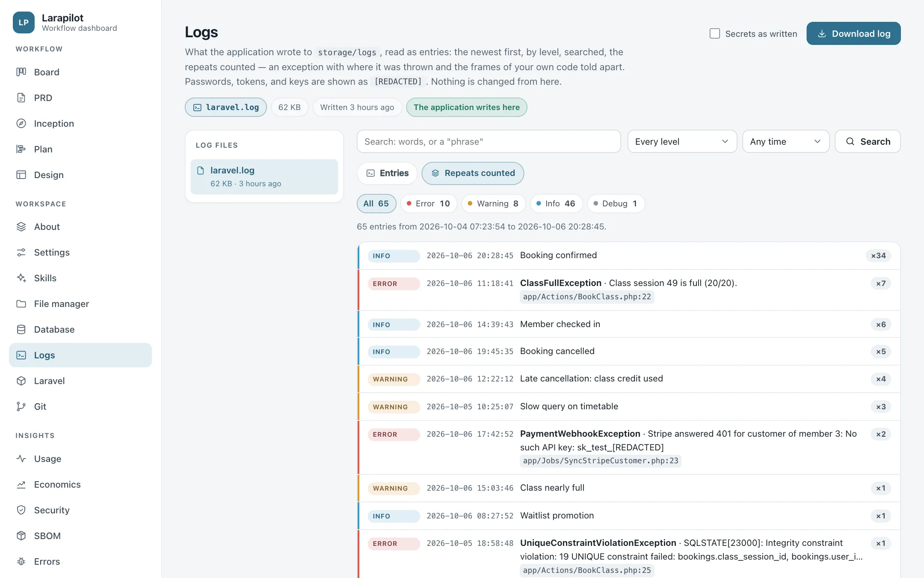Open the Inception compass icon
The image size is (924, 578).
21,123
